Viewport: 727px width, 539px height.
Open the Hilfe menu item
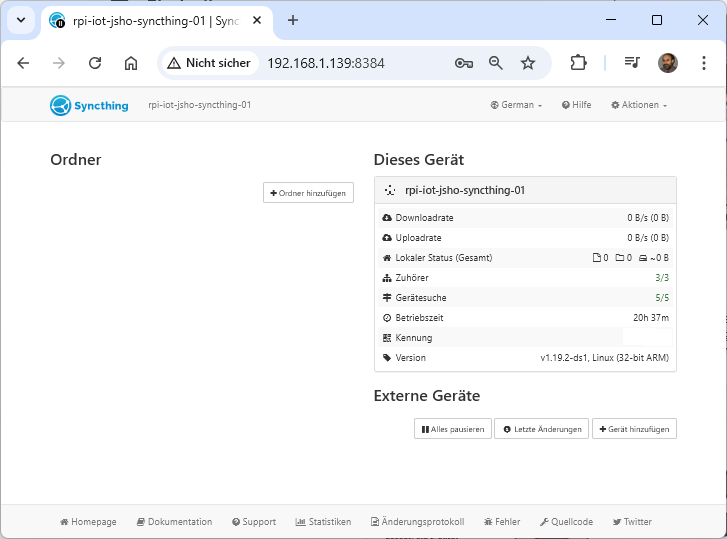click(576, 105)
